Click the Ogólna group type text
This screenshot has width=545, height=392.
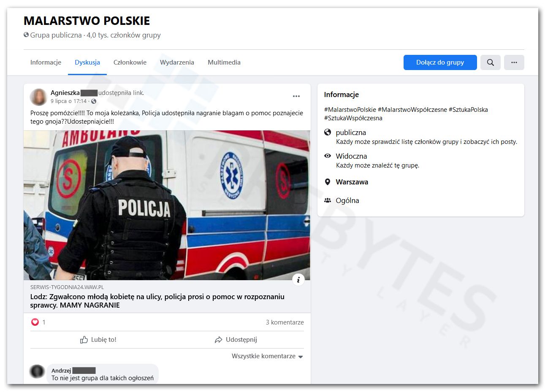(347, 200)
